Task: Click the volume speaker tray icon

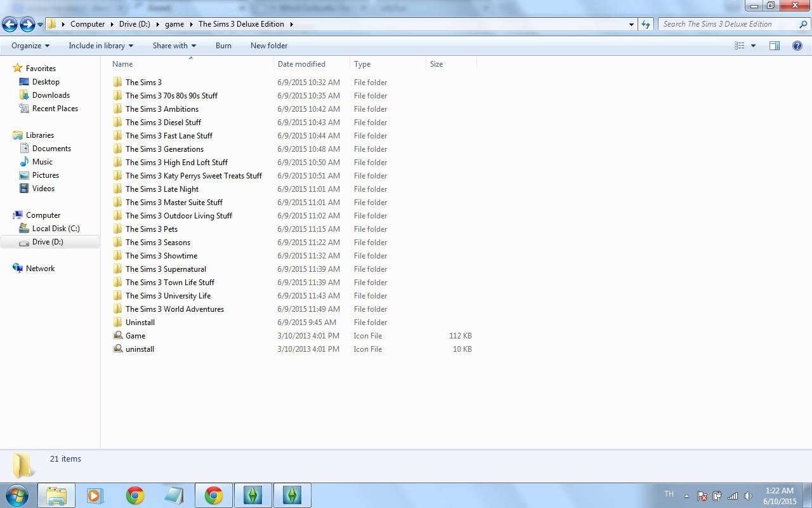Action: pos(748,496)
